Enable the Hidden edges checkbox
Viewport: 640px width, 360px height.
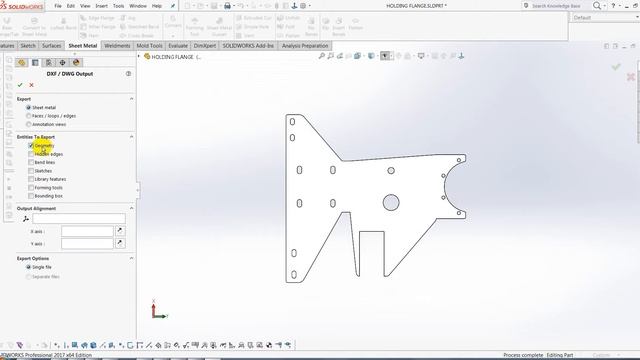[x=31, y=154]
